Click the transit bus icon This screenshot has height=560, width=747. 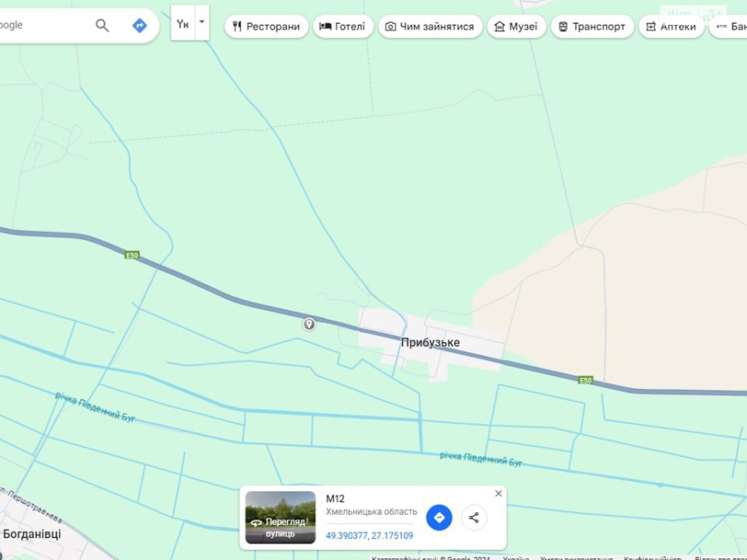point(563,27)
